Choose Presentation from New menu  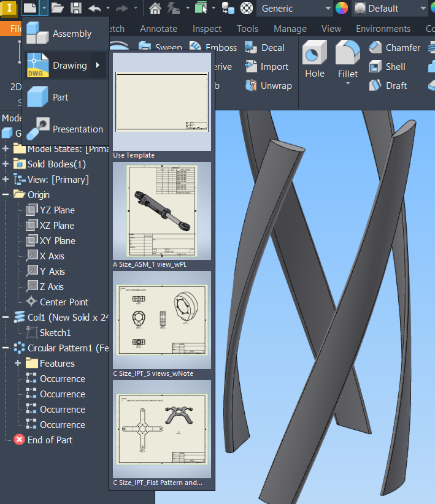[65, 129]
